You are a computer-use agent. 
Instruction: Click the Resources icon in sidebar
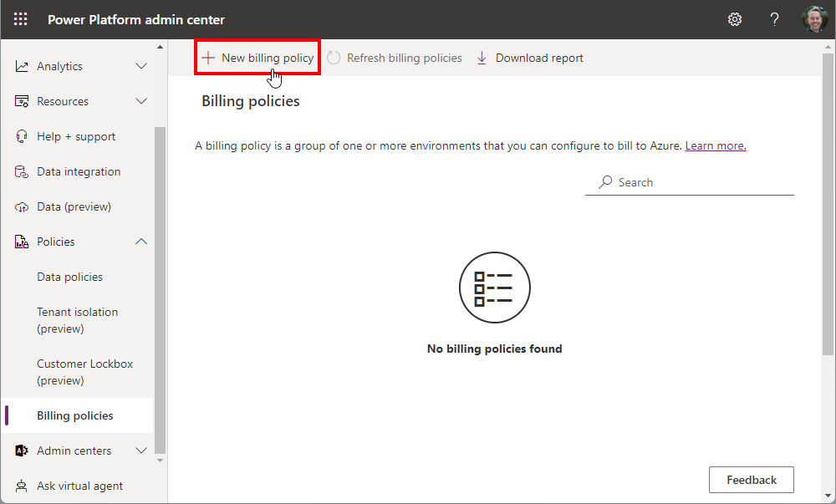click(x=22, y=101)
